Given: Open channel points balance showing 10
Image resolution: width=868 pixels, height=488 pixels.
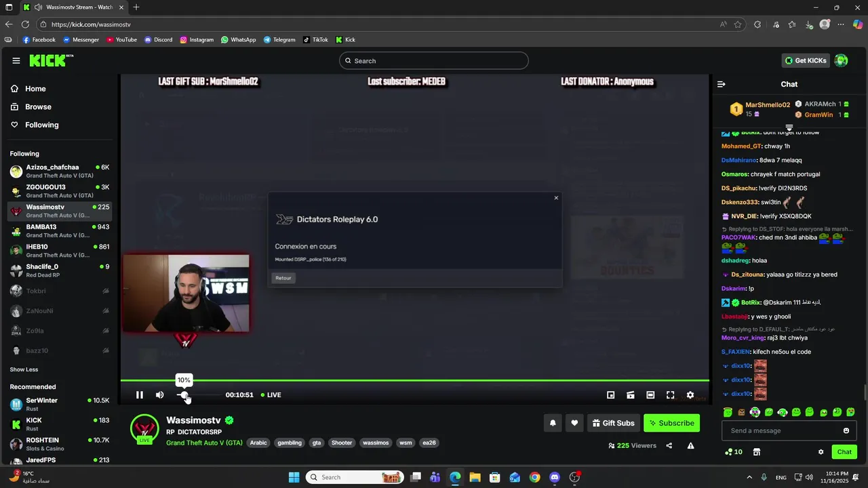Looking at the screenshot, I should (734, 452).
